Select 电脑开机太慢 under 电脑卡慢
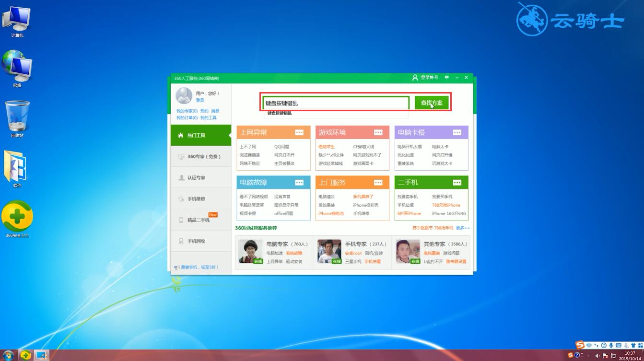Screen dimensions: 644x361 410,147
